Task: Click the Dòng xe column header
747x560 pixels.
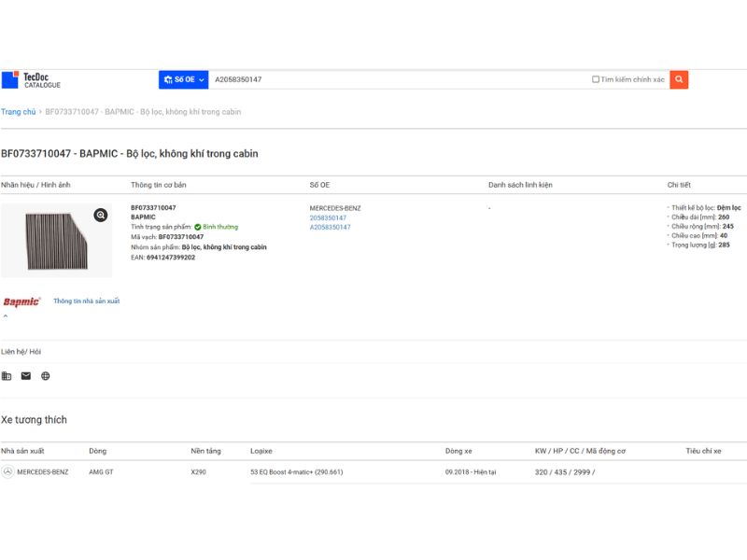Action: 458,451
